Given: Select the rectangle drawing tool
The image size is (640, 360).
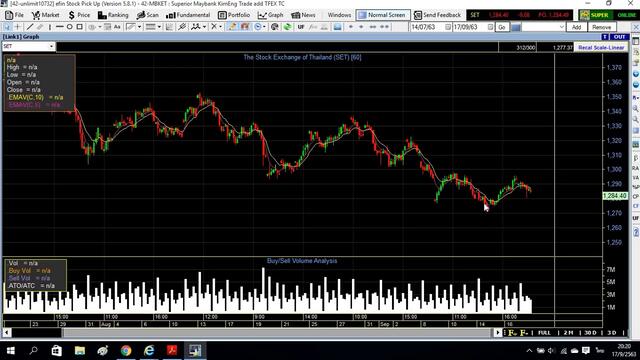Looking at the screenshot, I should pyautogui.click(x=80, y=27).
